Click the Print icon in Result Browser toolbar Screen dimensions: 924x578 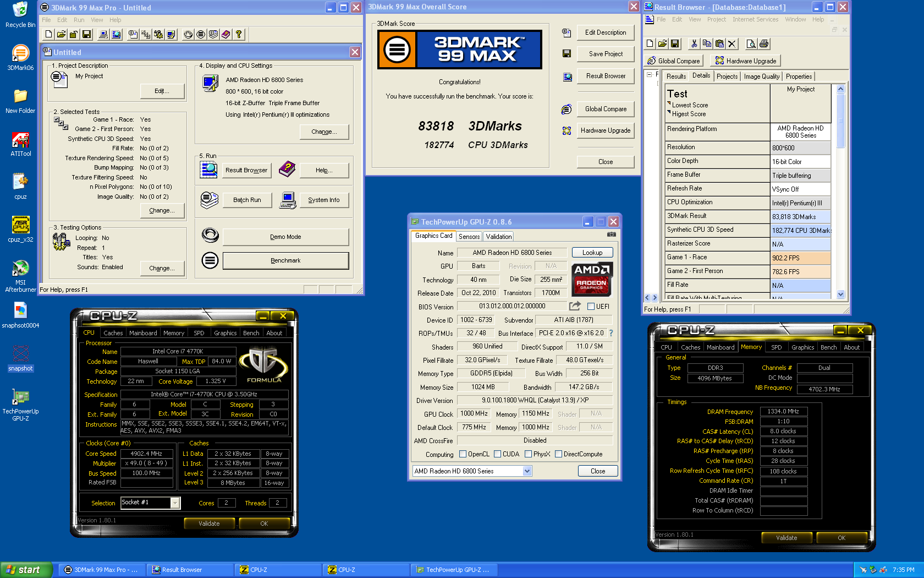point(764,43)
